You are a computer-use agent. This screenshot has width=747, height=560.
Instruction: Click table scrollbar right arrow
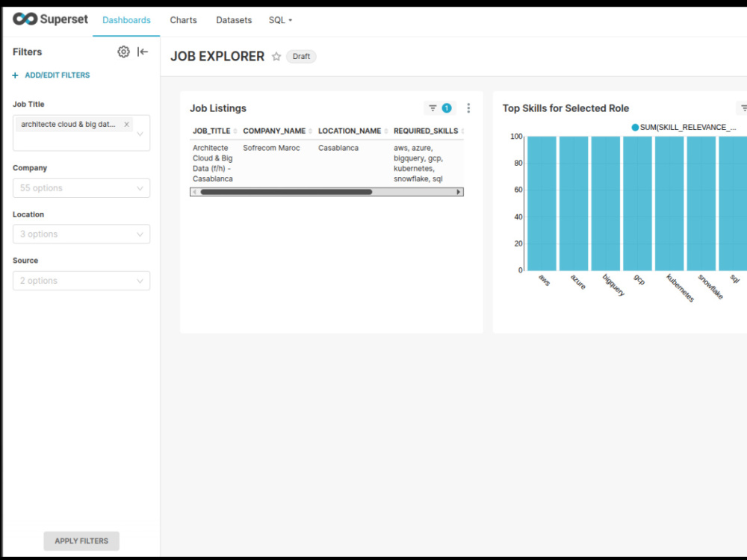coord(459,192)
